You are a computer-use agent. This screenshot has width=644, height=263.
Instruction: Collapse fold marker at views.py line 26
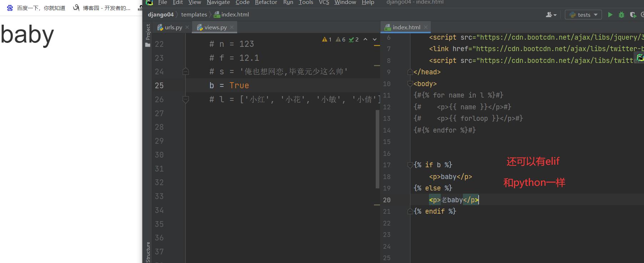pos(186,99)
